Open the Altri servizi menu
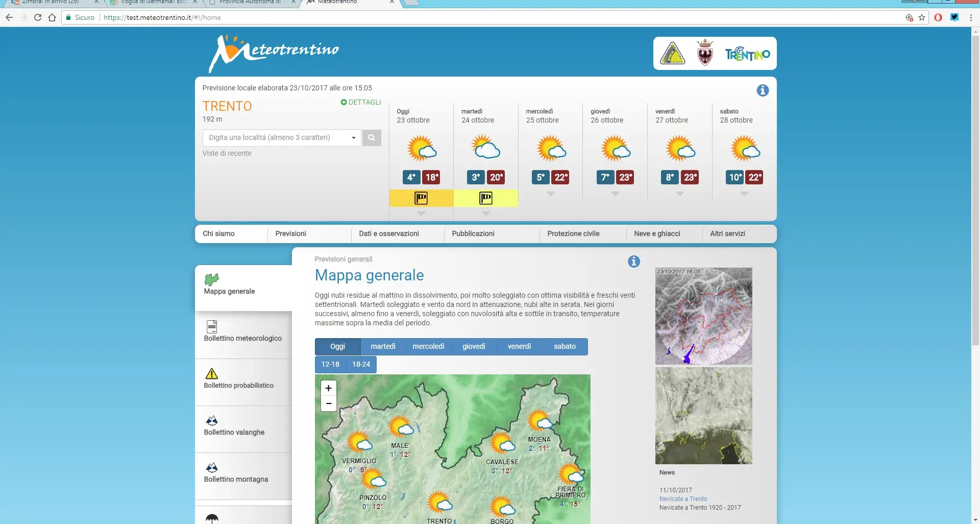This screenshot has width=980, height=524. pyautogui.click(x=727, y=234)
